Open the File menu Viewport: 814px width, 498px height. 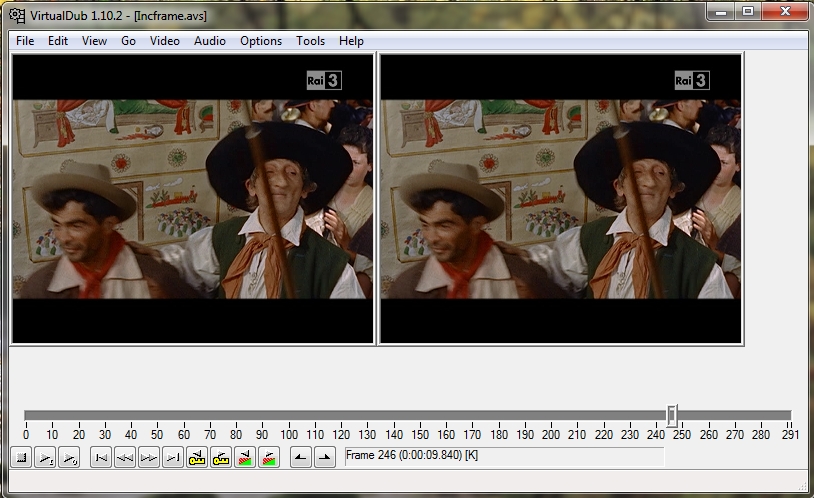[25, 41]
